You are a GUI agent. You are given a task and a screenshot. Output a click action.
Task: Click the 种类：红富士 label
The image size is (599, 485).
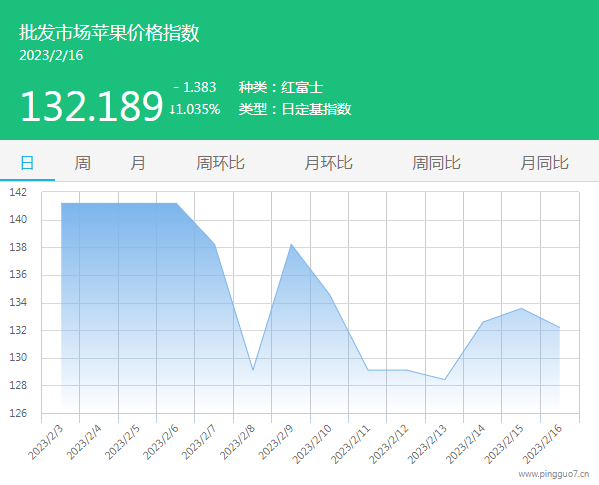click(x=281, y=87)
